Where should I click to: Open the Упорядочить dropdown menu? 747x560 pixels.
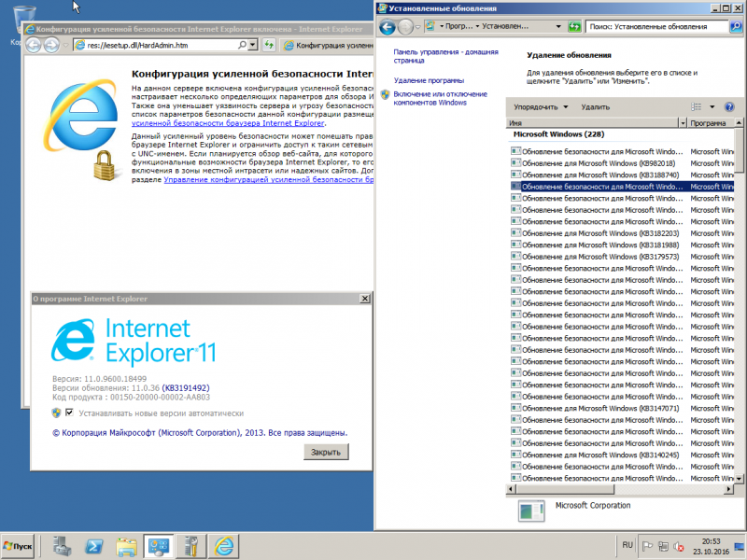point(542,107)
